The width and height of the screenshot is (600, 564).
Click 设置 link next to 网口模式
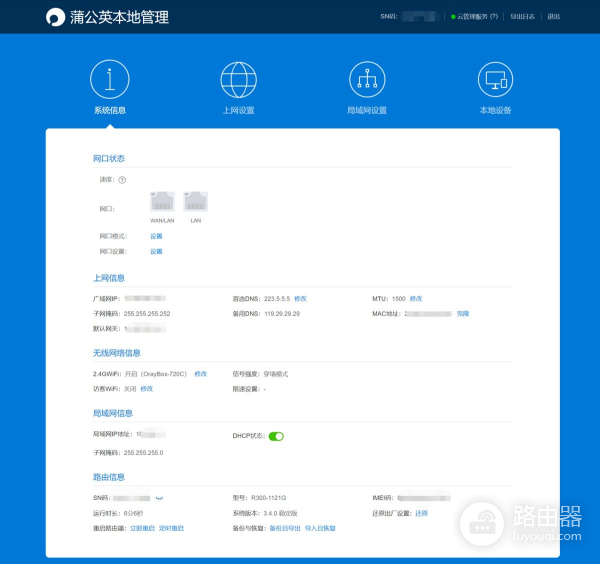point(156,236)
